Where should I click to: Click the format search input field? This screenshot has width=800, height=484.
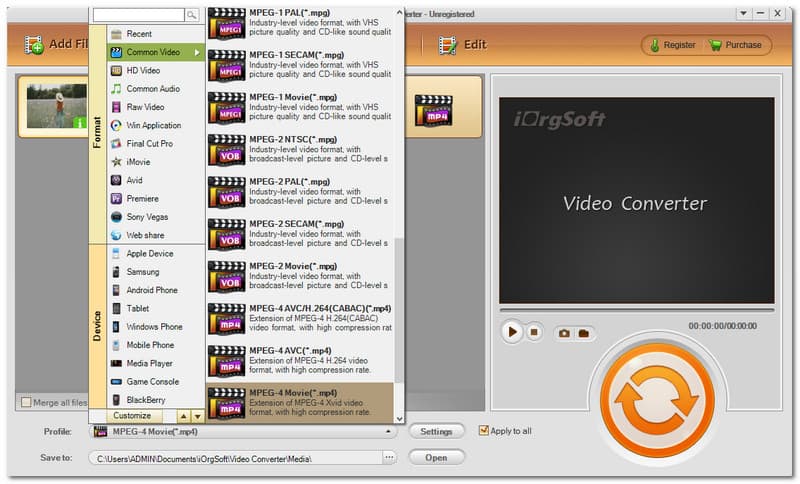click(139, 15)
